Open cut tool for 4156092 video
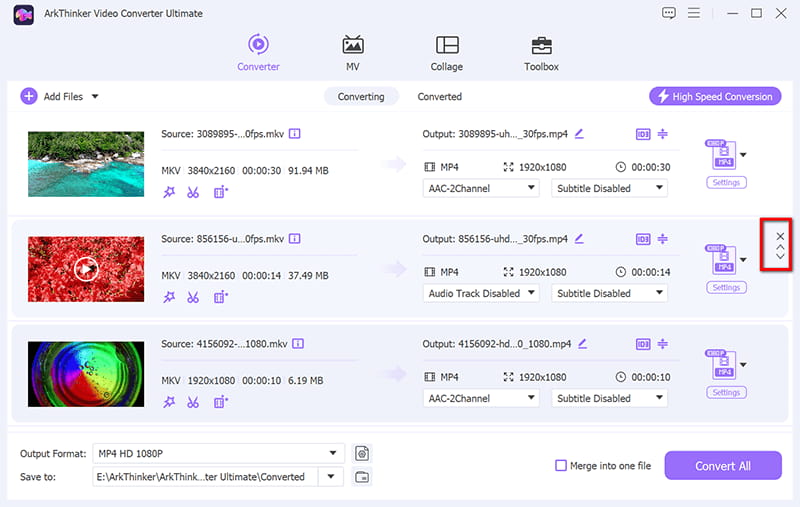The width and height of the screenshot is (800, 507). pyautogui.click(x=192, y=402)
